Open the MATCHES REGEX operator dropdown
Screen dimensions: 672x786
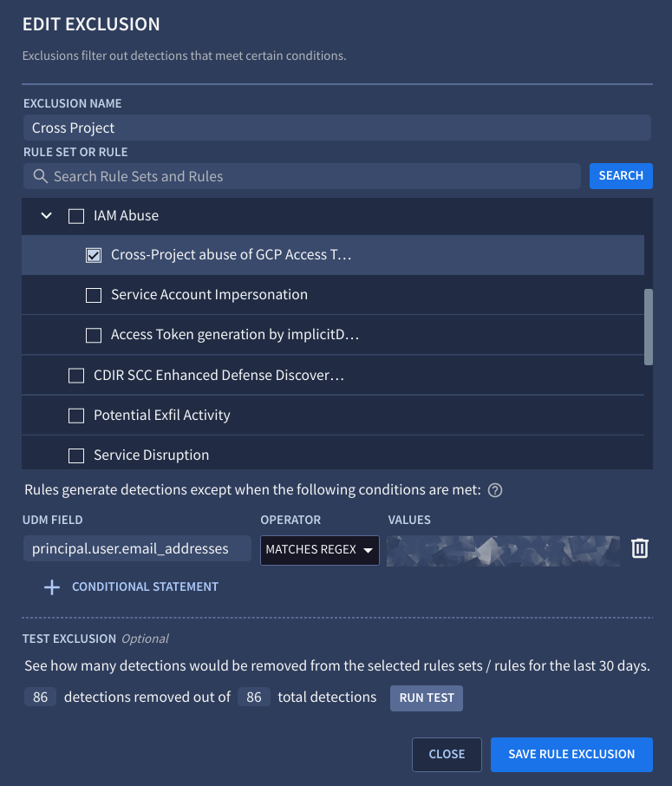(x=319, y=550)
